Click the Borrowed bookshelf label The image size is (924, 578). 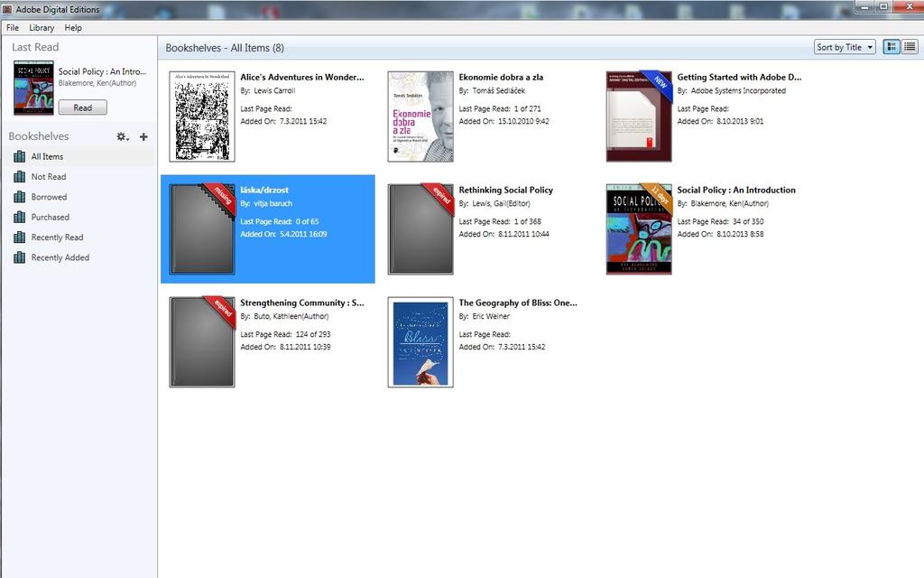coord(49,196)
